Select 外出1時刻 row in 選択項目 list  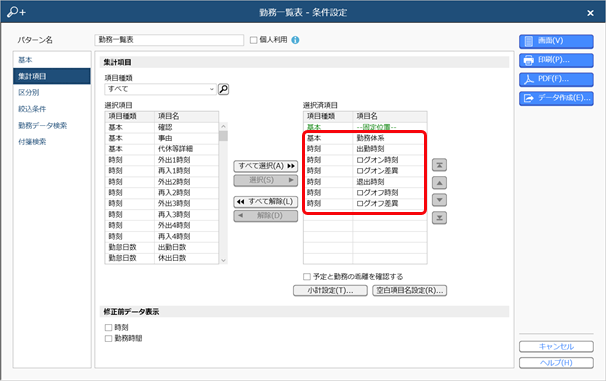tap(162, 160)
